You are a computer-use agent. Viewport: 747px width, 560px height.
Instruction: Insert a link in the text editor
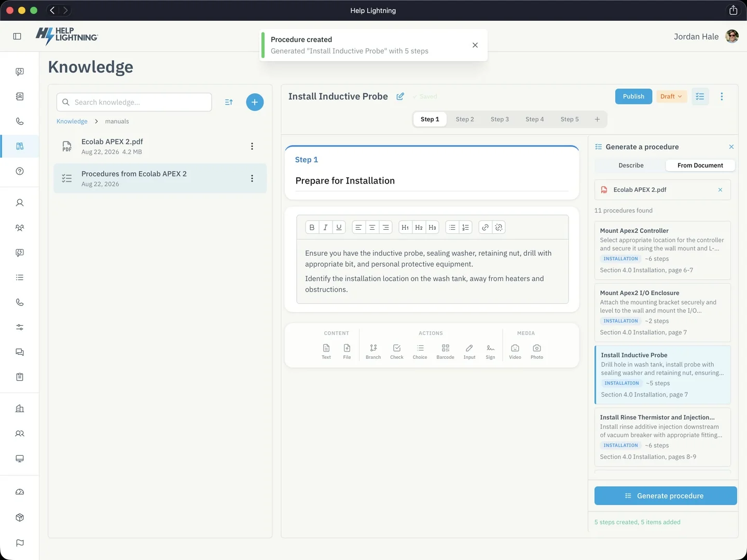click(x=485, y=227)
